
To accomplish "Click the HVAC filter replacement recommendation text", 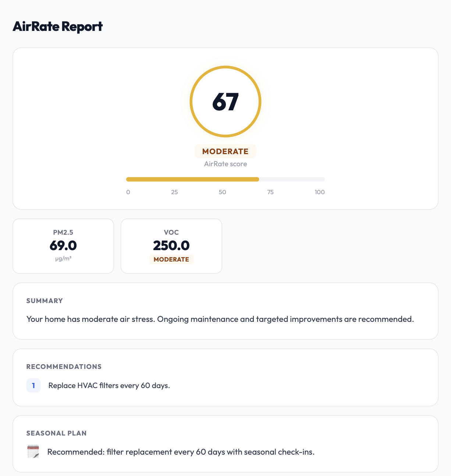I will [109, 385].
